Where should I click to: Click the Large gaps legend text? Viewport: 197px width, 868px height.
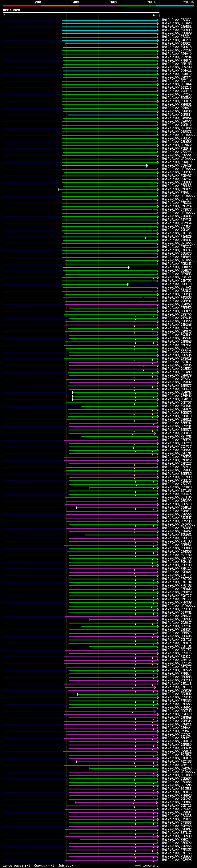[x=38, y=865]
